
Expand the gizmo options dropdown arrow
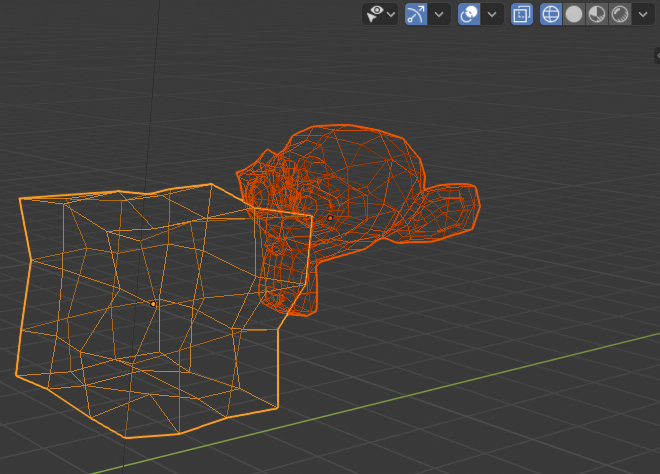coord(439,14)
